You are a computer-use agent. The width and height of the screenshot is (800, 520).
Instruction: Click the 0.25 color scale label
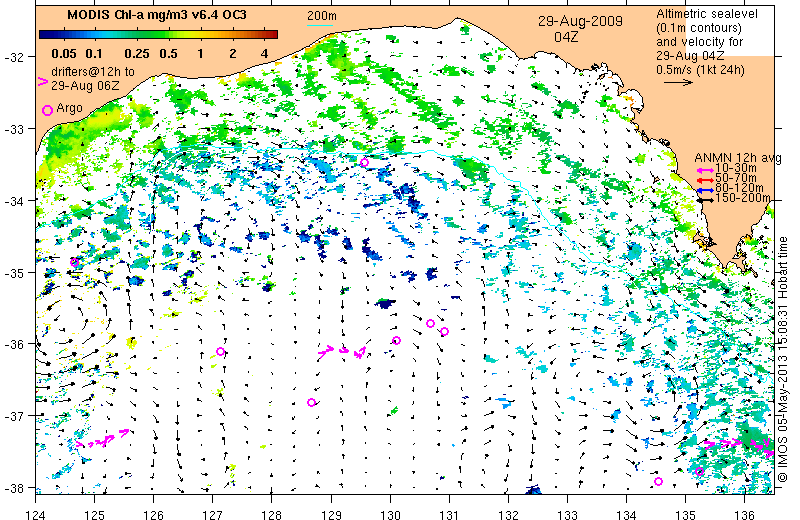pos(137,54)
